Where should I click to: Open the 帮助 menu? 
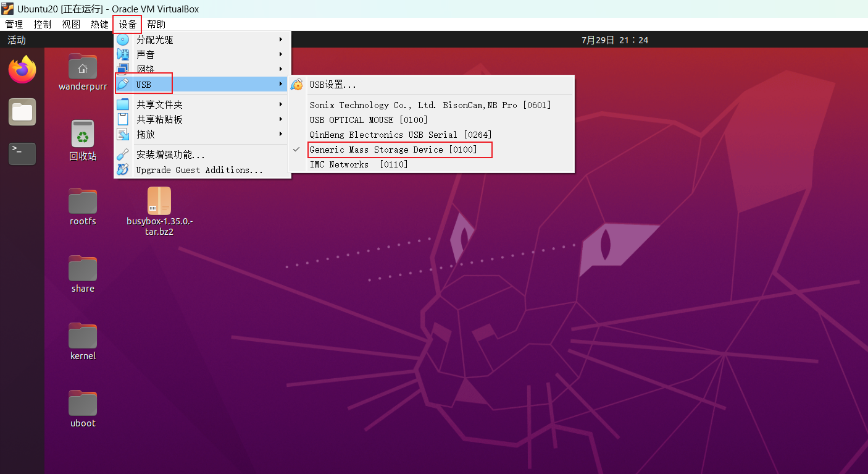click(x=156, y=24)
